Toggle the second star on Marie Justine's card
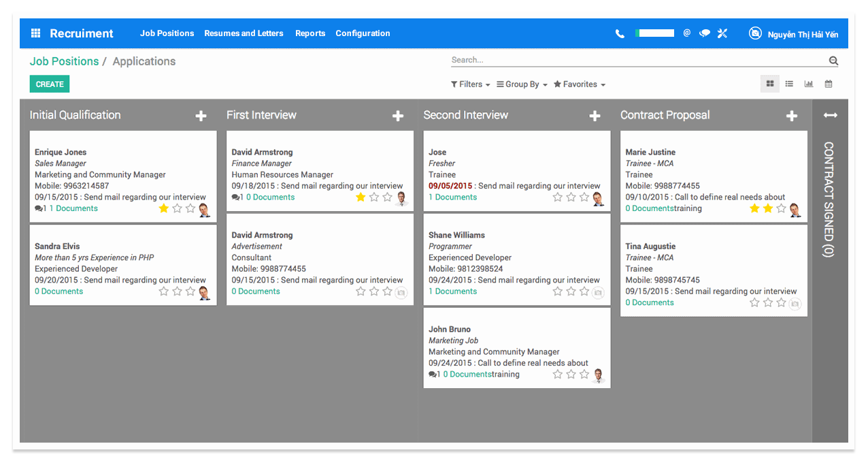The image size is (868, 461). click(768, 209)
